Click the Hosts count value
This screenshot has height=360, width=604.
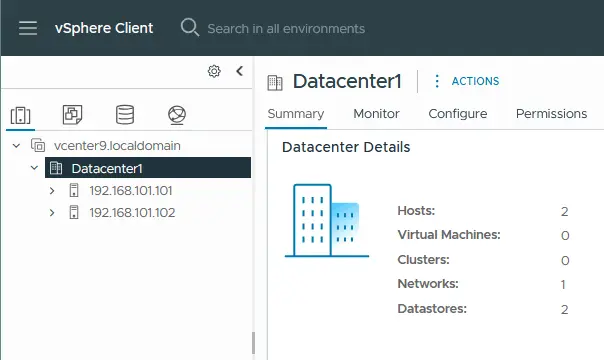(x=564, y=211)
